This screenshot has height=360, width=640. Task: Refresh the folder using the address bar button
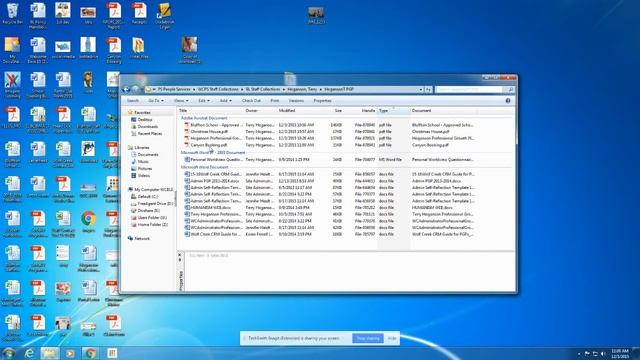pyautogui.click(x=428, y=89)
